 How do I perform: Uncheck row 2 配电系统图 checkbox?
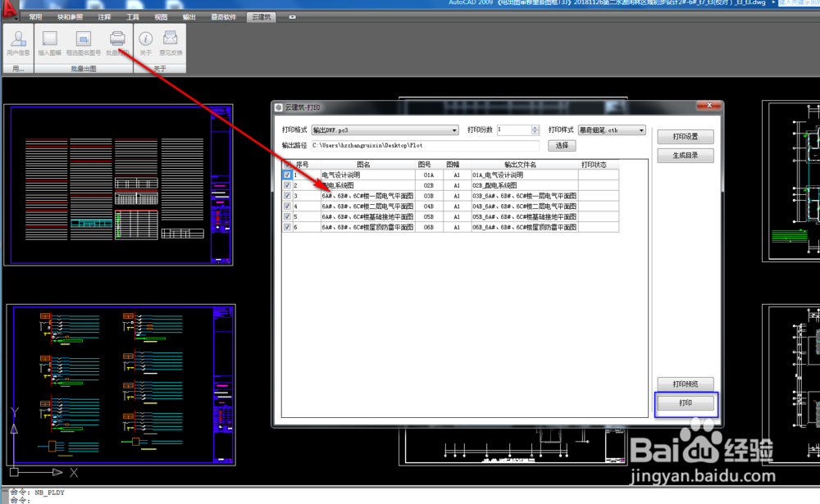pyautogui.click(x=287, y=185)
